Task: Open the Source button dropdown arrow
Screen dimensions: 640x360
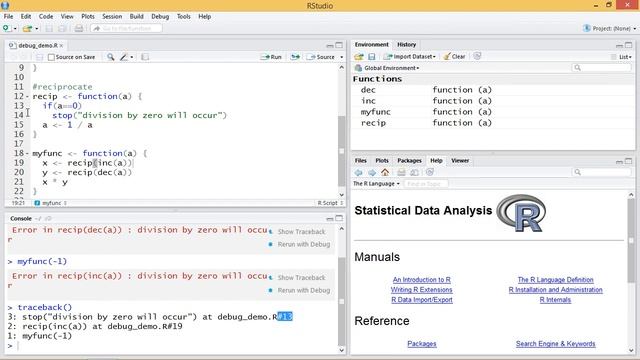Action: [x=342, y=57]
